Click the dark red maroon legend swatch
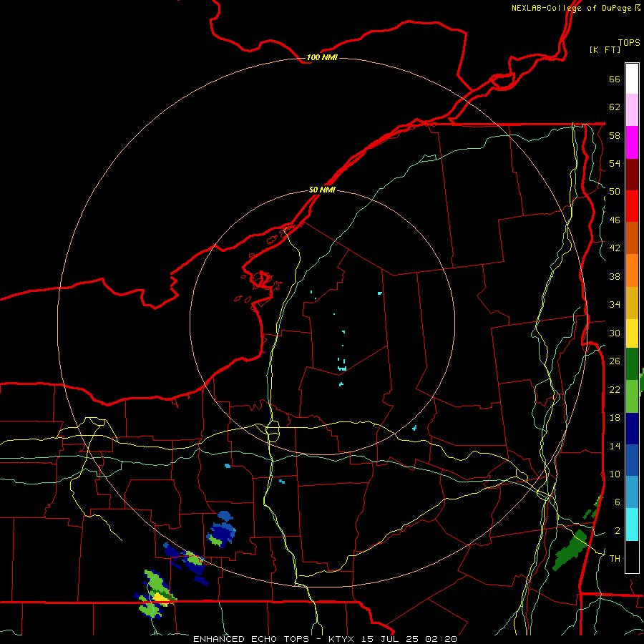Image resolution: width=644 pixels, height=644 pixels. click(x=632, y=175)
